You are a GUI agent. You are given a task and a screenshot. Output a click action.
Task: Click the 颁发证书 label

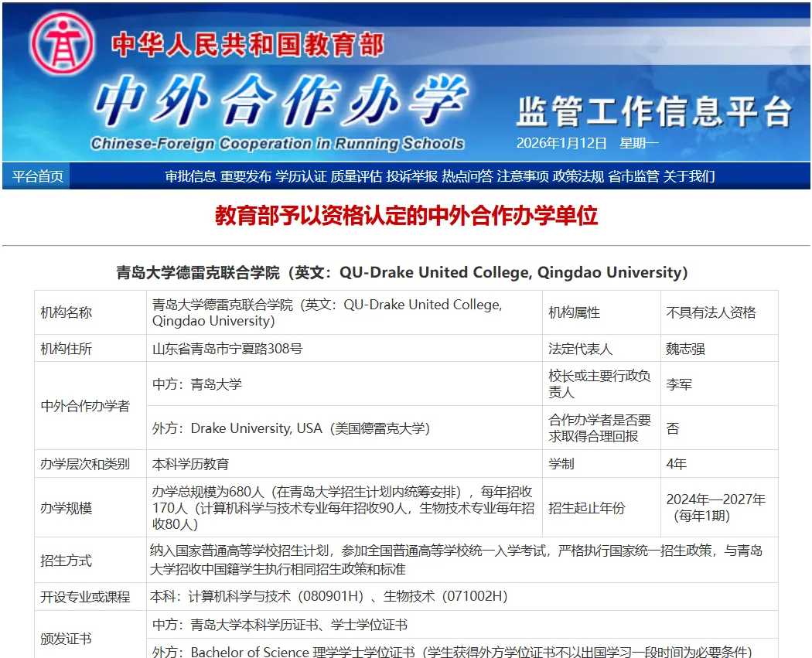point(67,639)
